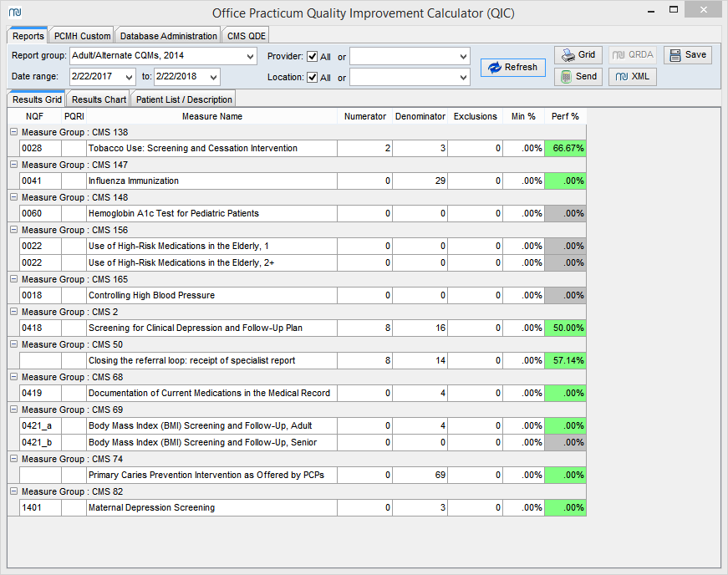728x575 pixels.
Task: Select Screening for Clinical Depression and Follow-Up Plan
Action: (303, 328)
